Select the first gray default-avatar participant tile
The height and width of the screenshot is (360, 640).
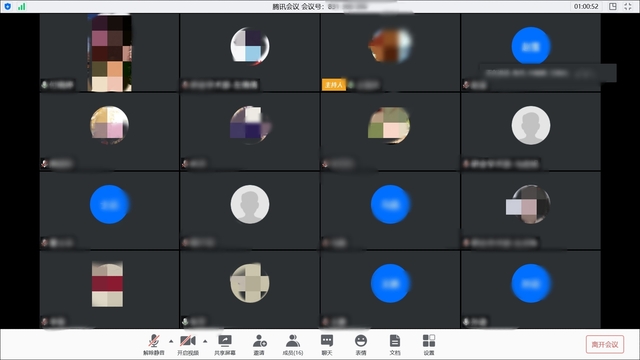531,131
